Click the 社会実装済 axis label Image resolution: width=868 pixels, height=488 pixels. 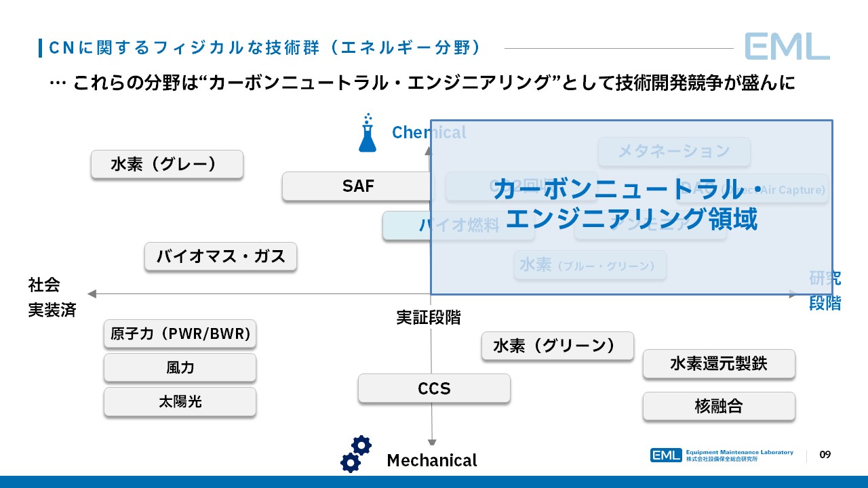click(52, 297)
